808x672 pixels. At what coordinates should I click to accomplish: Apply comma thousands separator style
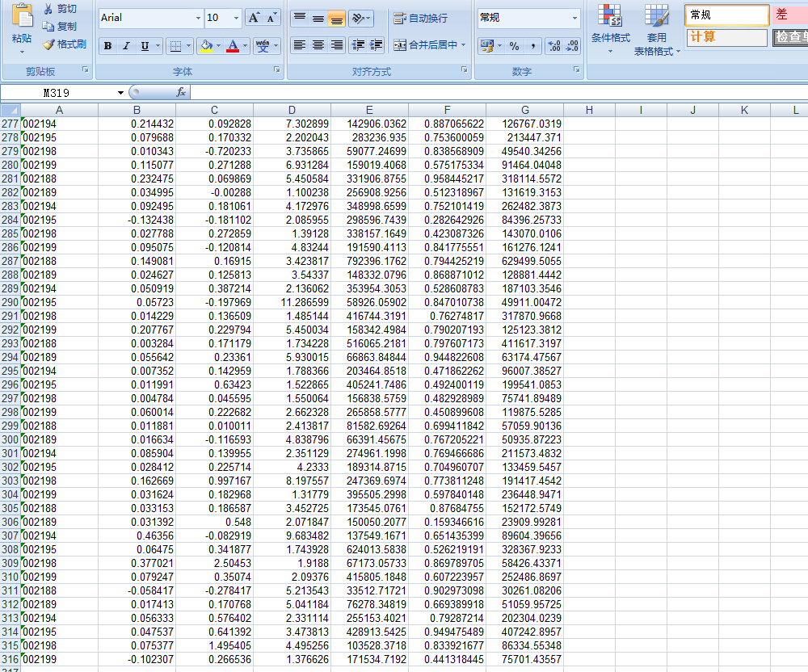click(532, 46)
